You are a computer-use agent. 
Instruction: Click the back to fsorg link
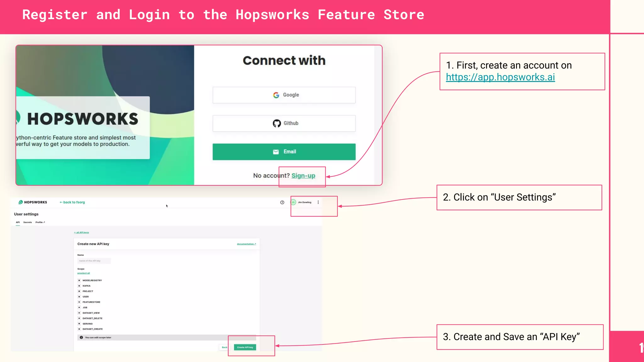(72, 202)
